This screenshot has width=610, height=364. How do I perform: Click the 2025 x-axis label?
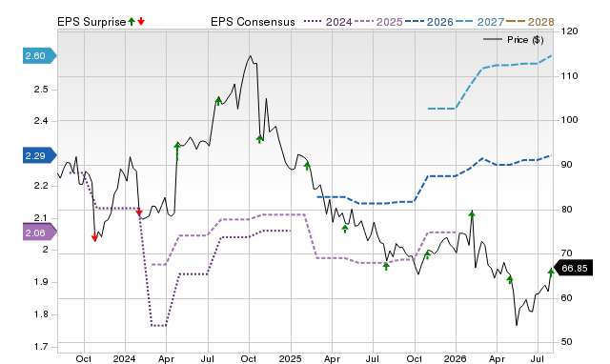click(290, 358)
